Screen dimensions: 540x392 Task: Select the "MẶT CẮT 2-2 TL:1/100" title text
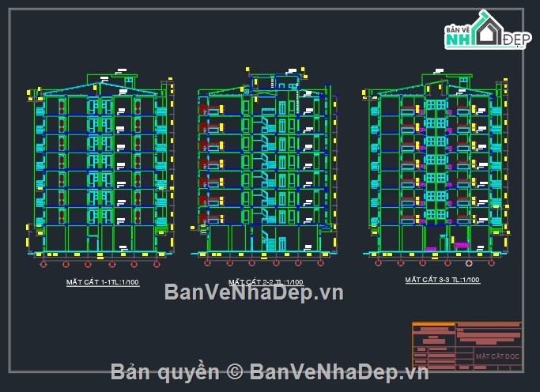[266, 282]
